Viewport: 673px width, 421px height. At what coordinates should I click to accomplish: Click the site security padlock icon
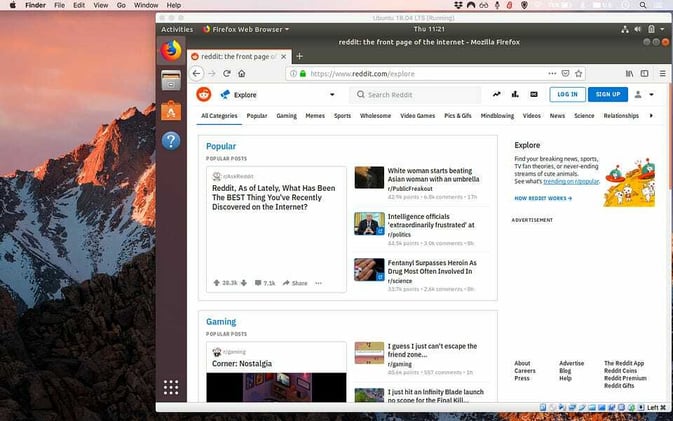click(303, 73)
